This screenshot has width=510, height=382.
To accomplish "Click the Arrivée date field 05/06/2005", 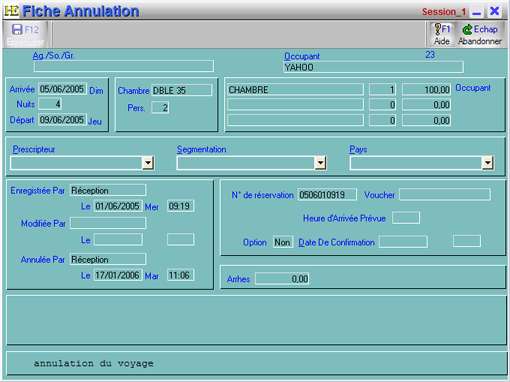I will [62, 89].
